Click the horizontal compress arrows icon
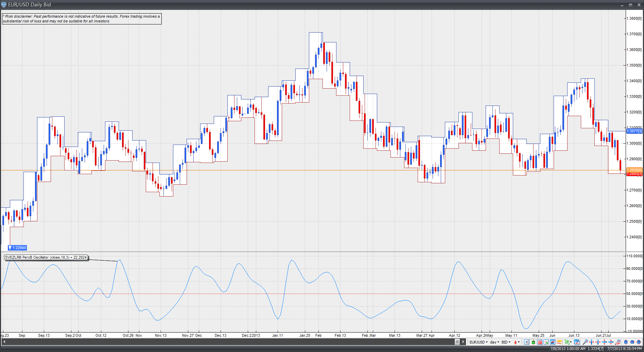644x352 pixels. (x=592, y=342)
